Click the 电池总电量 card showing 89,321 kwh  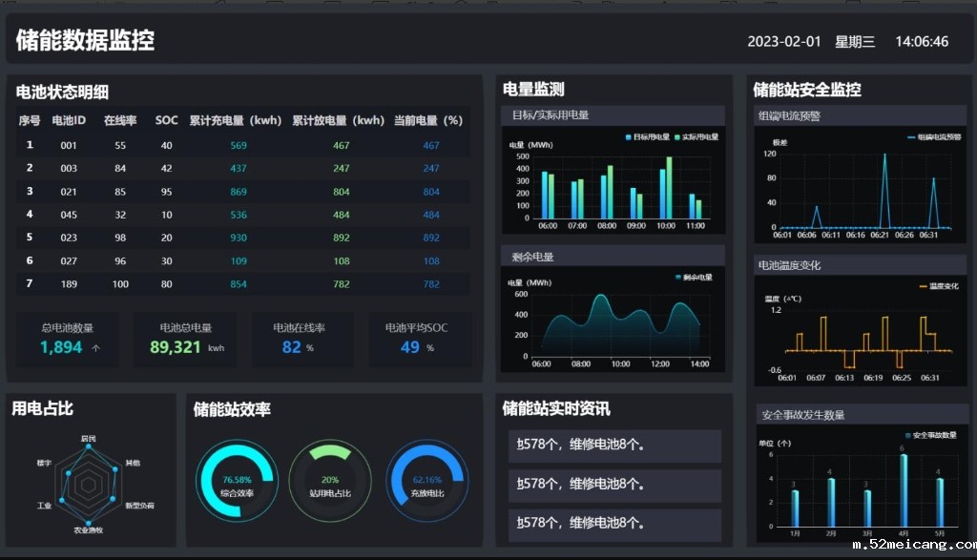[x=184, y=340]
